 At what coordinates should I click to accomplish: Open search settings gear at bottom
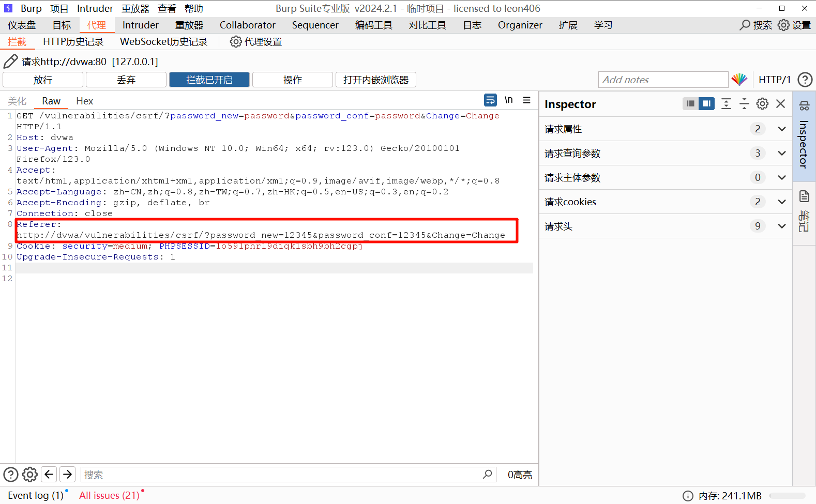pos(30,474)
